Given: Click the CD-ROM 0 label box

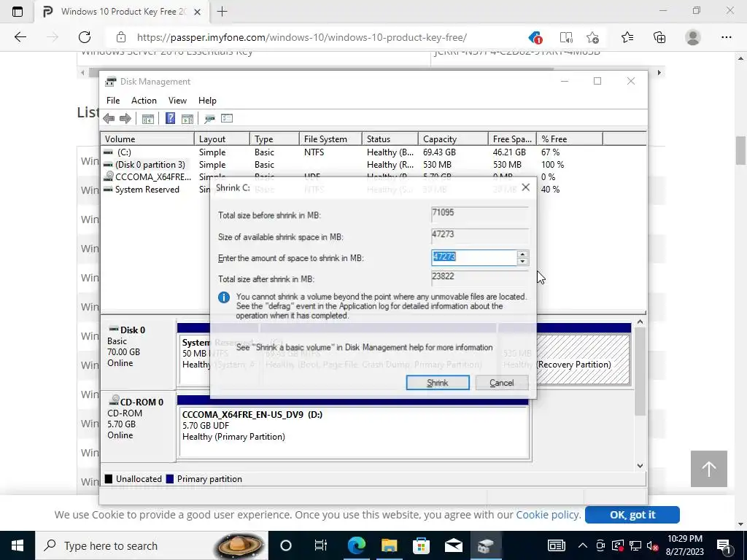Looking at the screenshot, I should point(138,427).
